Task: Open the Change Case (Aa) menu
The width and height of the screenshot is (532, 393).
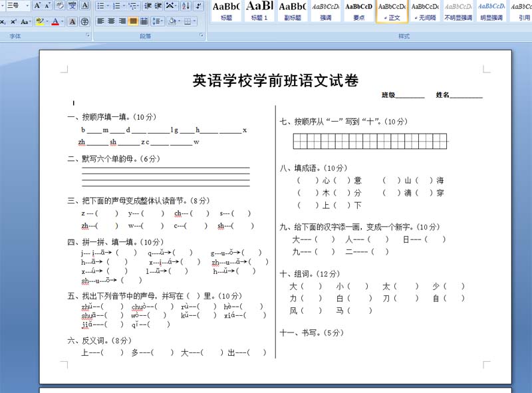Action: (25, 22)
